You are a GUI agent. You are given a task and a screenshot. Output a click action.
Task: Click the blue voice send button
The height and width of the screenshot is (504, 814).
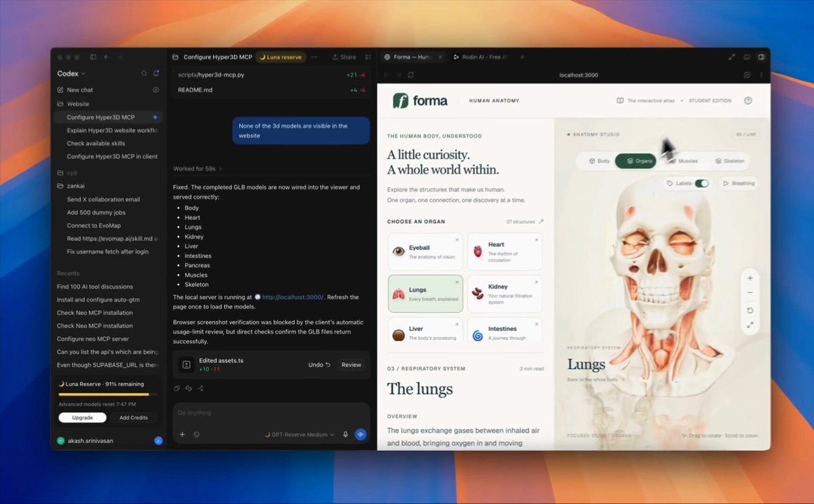360,434
